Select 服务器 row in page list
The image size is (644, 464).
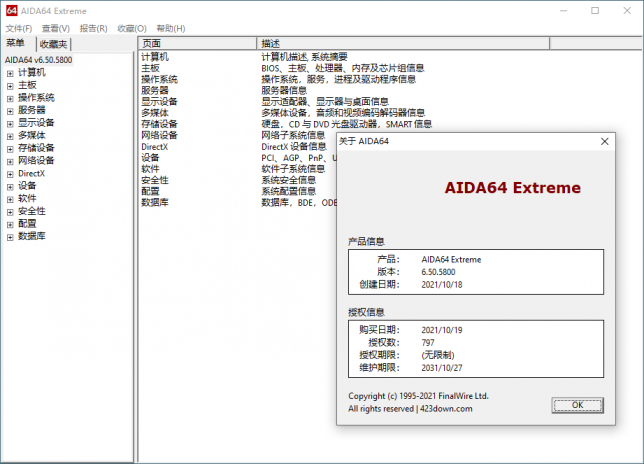coord(155,90)
